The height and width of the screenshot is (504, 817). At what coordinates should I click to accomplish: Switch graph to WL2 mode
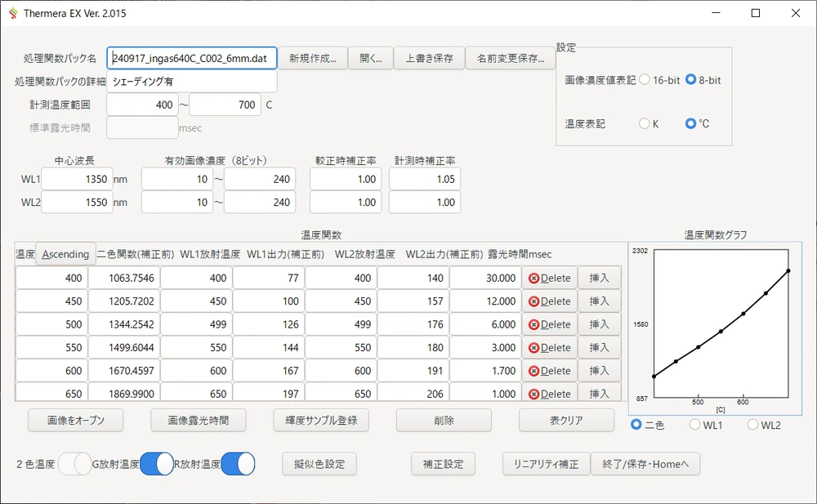coord(752,425)
